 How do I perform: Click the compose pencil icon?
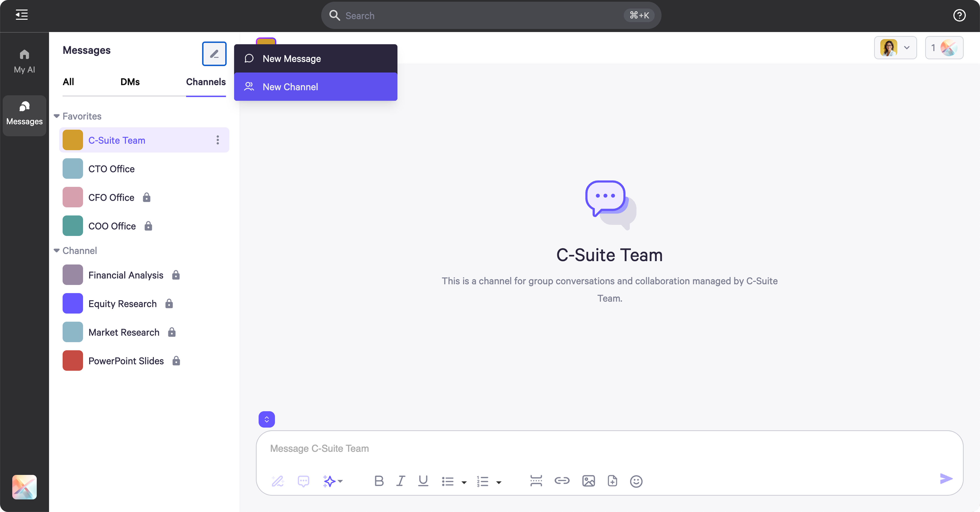(214, 54)
